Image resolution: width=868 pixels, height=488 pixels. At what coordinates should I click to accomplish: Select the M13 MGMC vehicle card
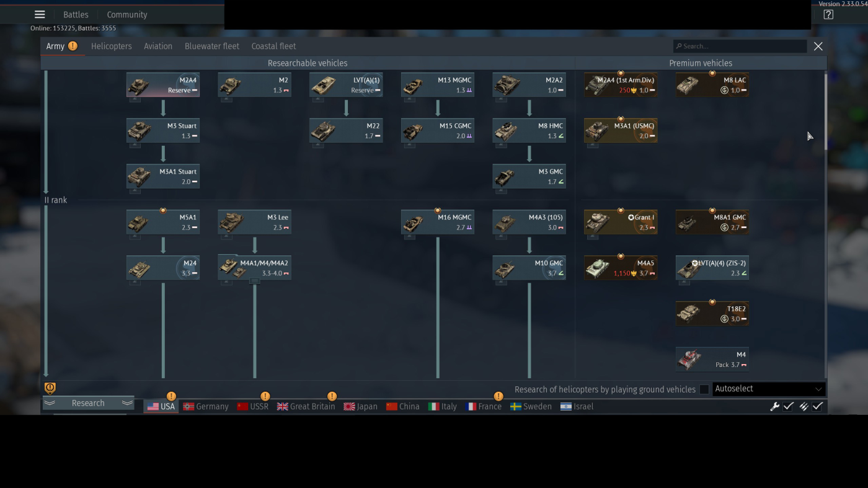pyautogui.click(x=438, y=85)
